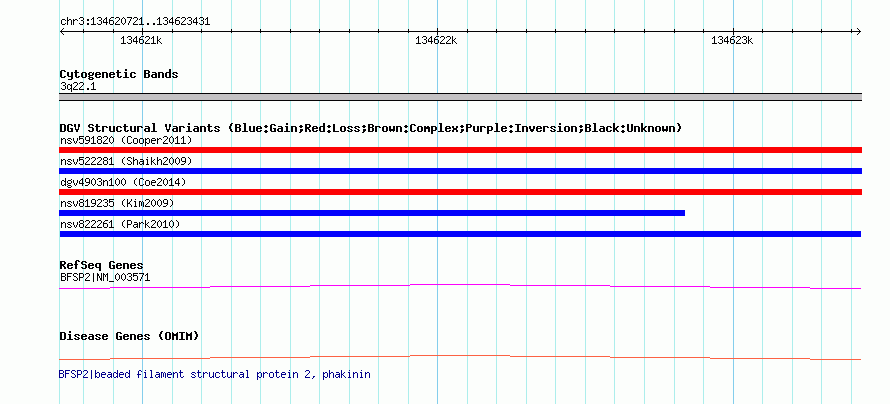Select the magenta BFSP2 RefSeq gene line
The height and width of the screenshot is (404, 890).
(x=460, y=287)
